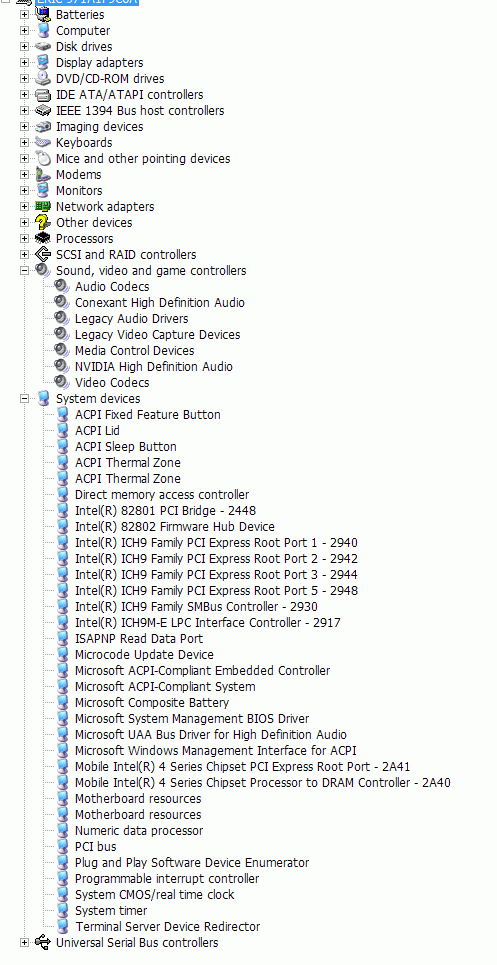Click the icon beside System timer
497x965 pixels.
coord(62,910)
